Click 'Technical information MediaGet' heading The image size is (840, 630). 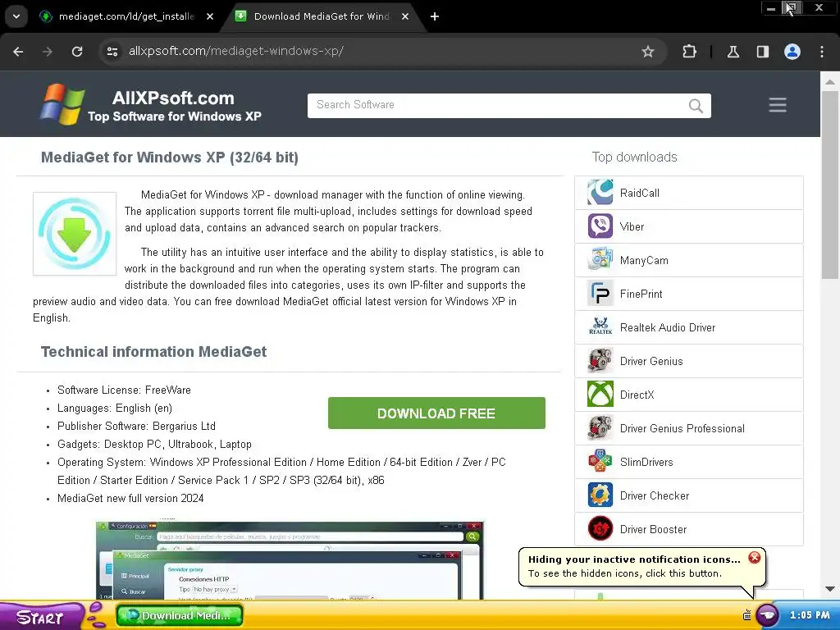[153, 352]
